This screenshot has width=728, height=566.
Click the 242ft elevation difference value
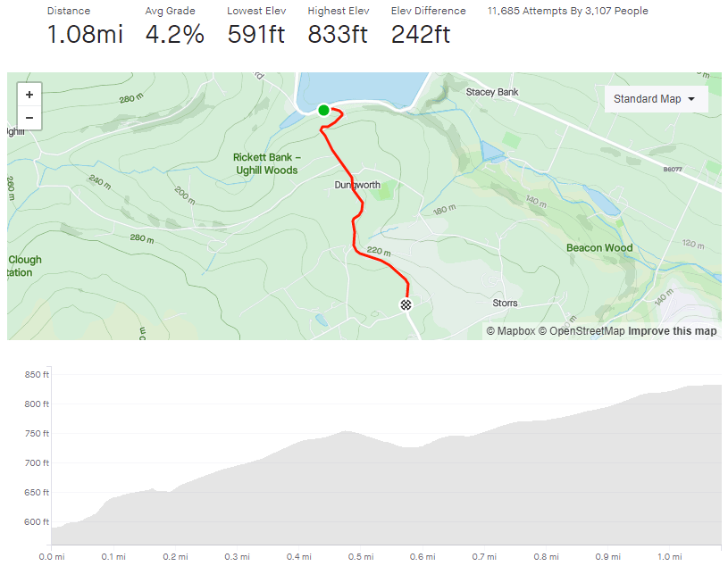coord(421,35)
